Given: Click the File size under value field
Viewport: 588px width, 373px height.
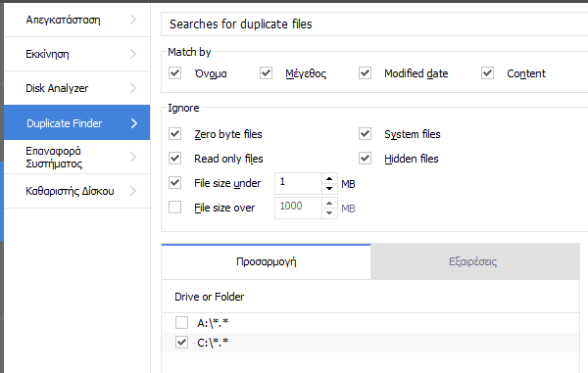Looking at the screenshot, I should click(298, 183).
